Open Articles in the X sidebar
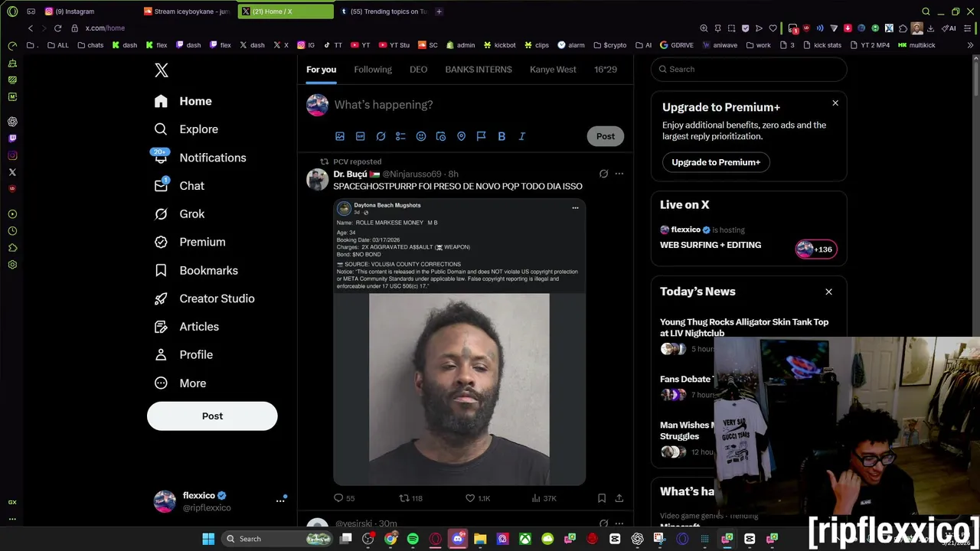The width and height of the screenshot is (980, 551). 187,327
